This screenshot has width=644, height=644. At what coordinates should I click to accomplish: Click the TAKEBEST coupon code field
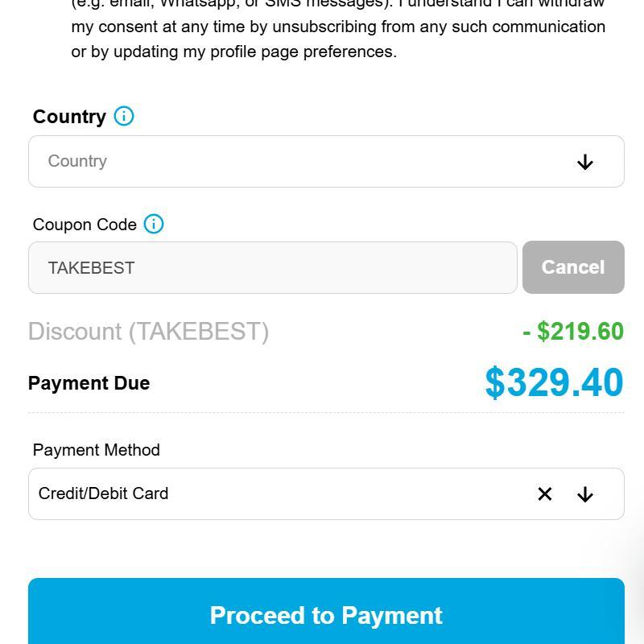(x=272, y=268)
